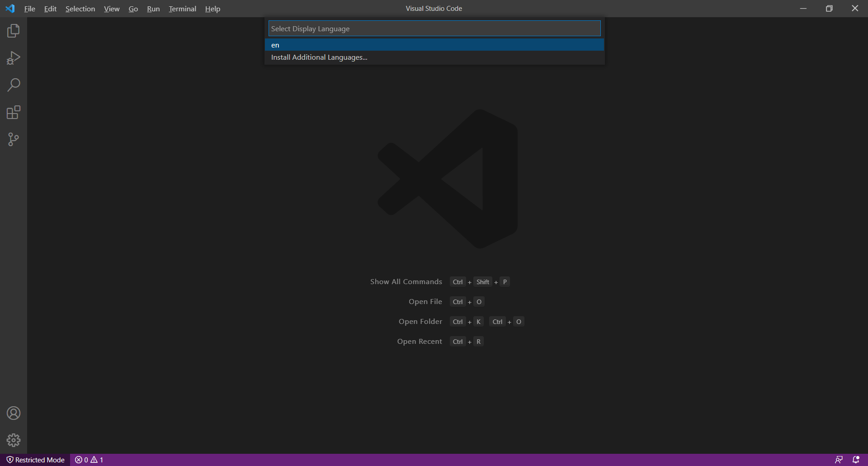Open the Help menu

click(212, 9)
